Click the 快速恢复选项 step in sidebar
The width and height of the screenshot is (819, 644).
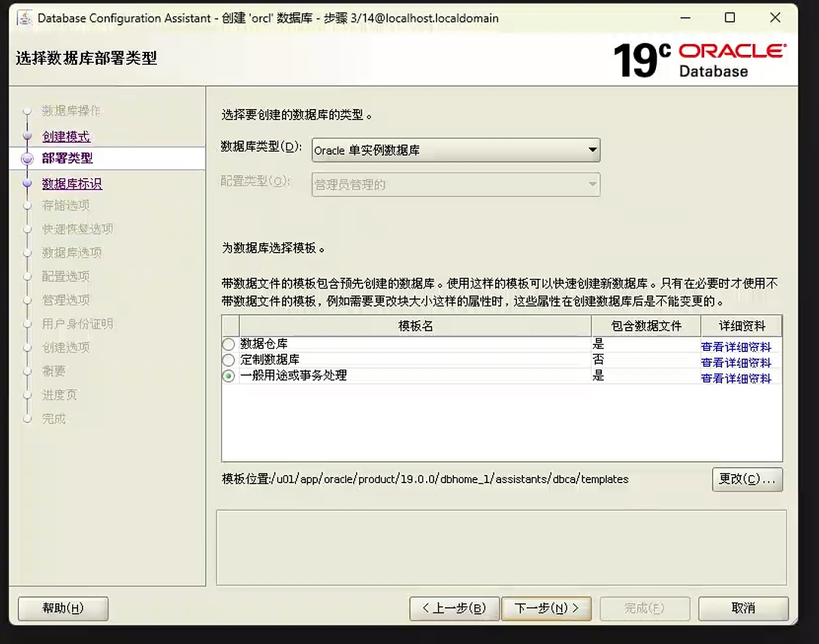(x=77, y=228)
